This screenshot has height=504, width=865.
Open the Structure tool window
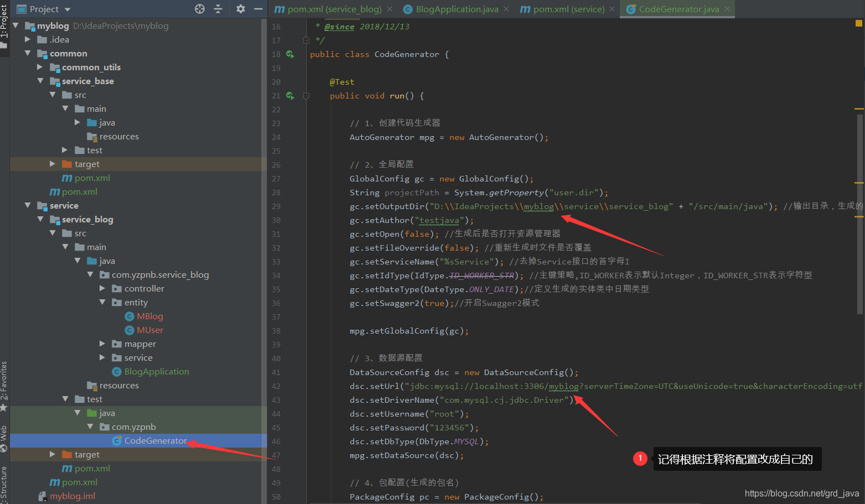[4, 484]
